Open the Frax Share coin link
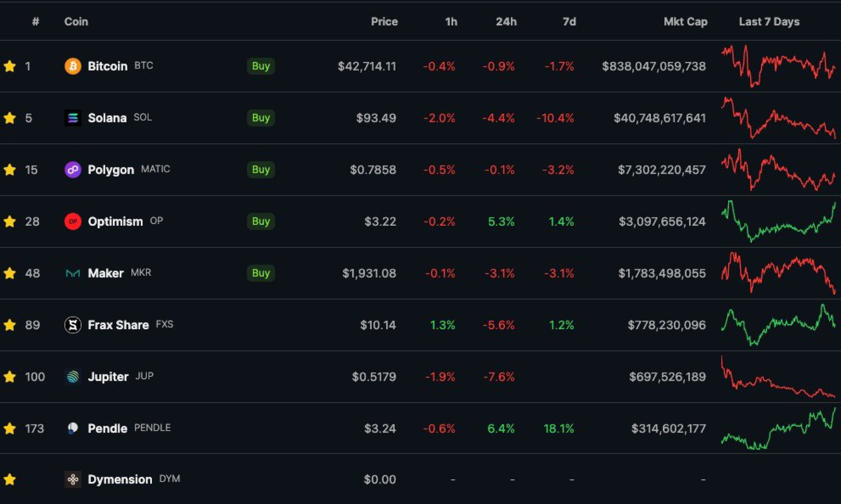 coord(118,325)
